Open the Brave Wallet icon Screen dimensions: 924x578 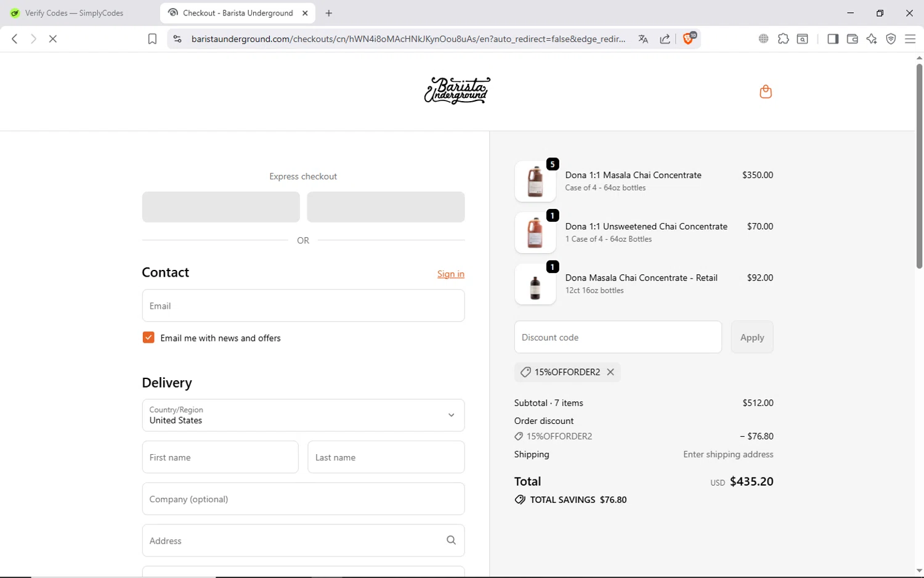pyautogui.click(x=852, y=39)
